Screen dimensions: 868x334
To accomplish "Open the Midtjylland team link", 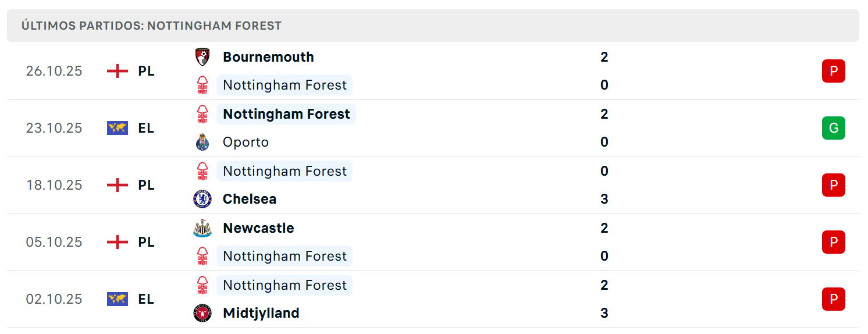I will 261,313.
